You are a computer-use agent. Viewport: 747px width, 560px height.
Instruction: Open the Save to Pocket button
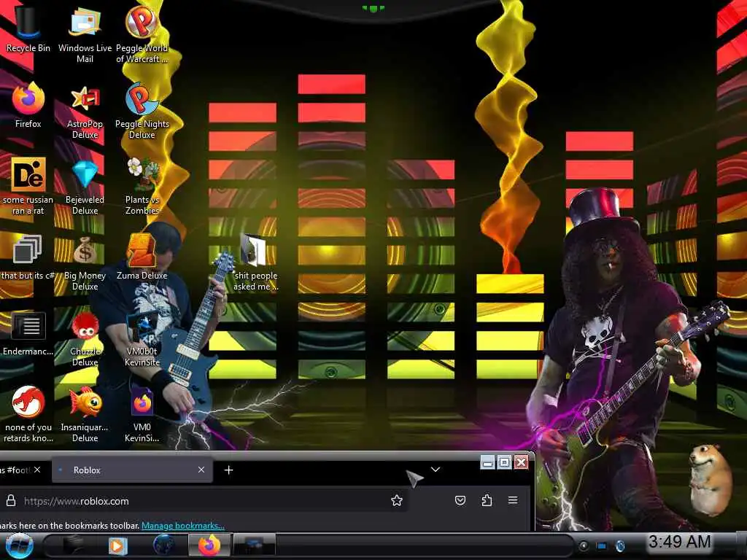(x=460, y=500)
